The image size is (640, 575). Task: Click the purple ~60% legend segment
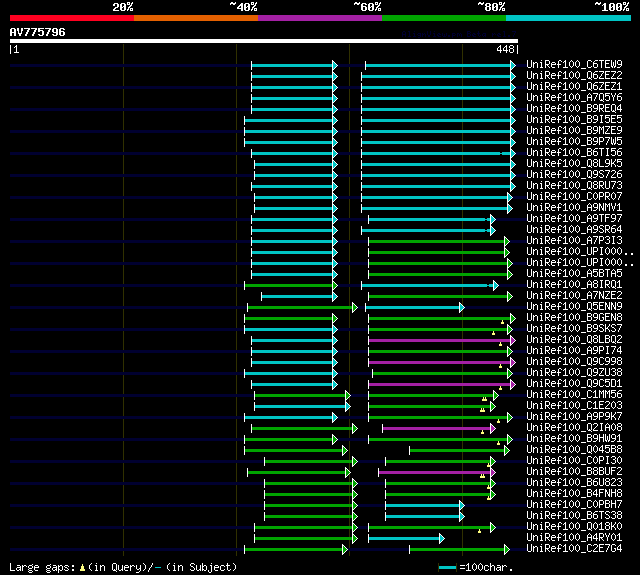320,18
